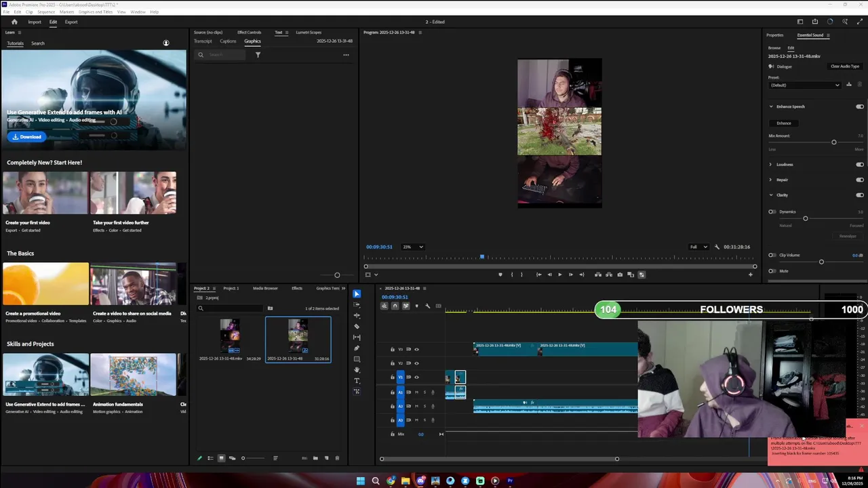Adjust the Dynamics slider handle
The height and width of the screenshot is (488, 868).
tap(806, 218)
